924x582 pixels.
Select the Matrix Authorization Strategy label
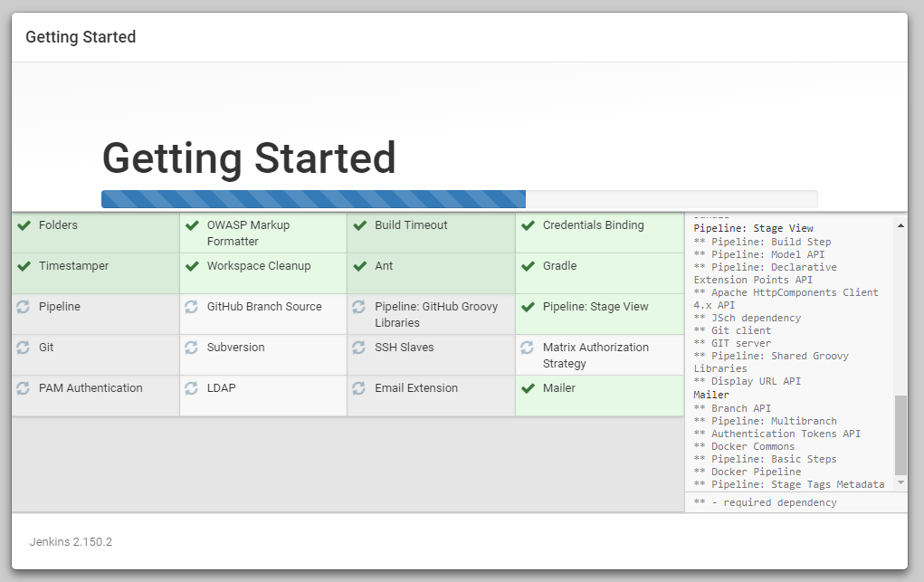click(x=595, y=355)
